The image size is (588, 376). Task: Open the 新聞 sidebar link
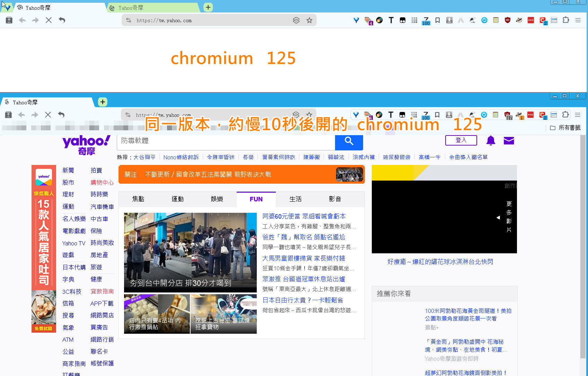tap(68, 170)
